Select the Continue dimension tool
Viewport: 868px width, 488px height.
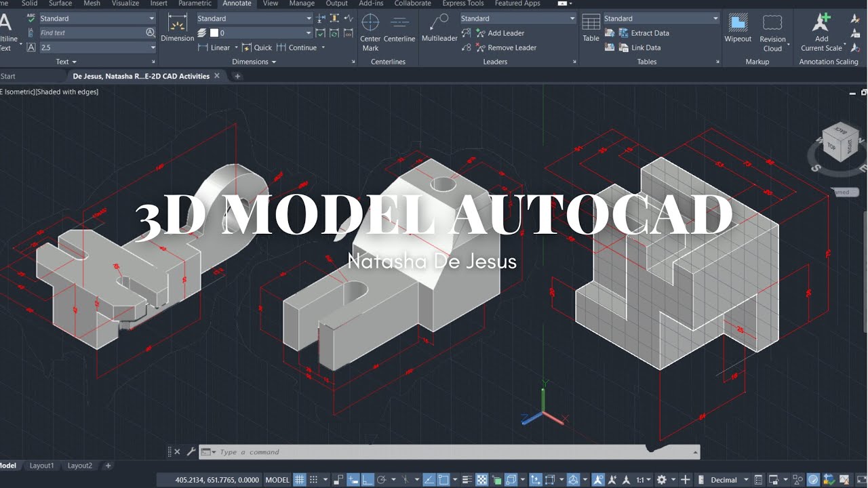pyautogui.click(x=297, y=47)
